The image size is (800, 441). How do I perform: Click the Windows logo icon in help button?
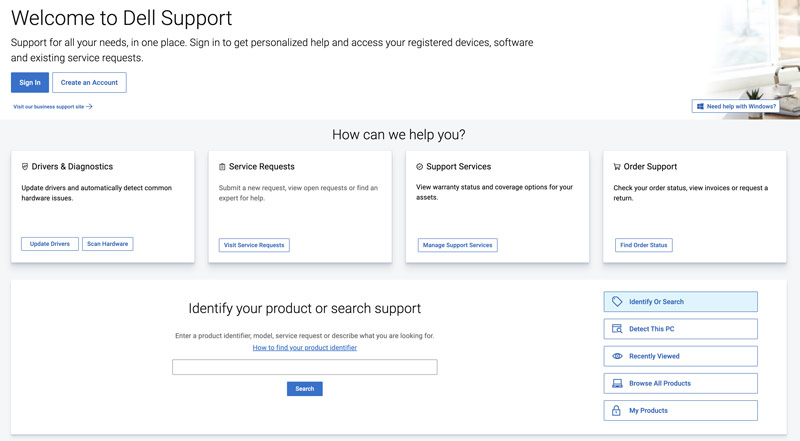click(x=700, y=106)
